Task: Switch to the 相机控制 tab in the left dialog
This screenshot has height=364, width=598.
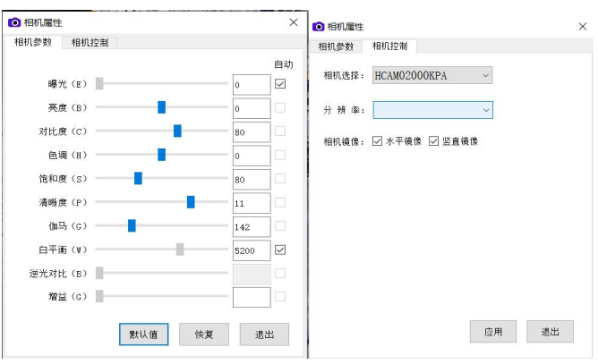Action: pos(91,42)
